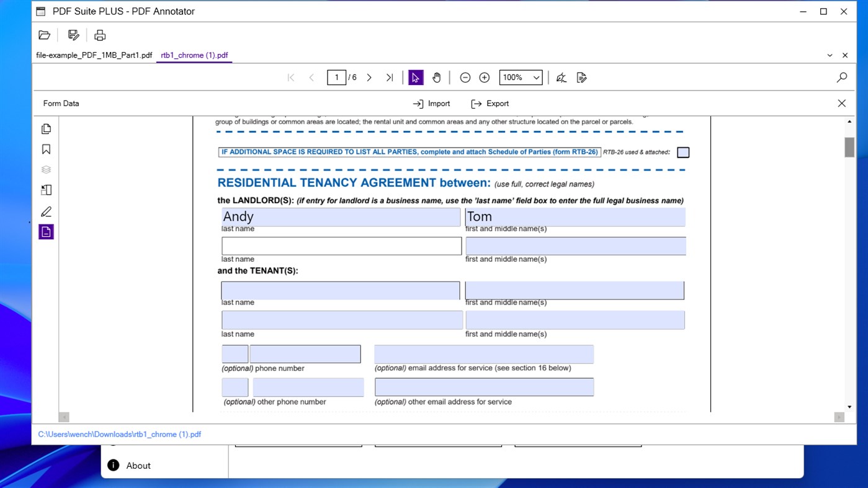This screenshot has height=488, width=868.
Task: Click the Print document icon
Action: [99, 35]
